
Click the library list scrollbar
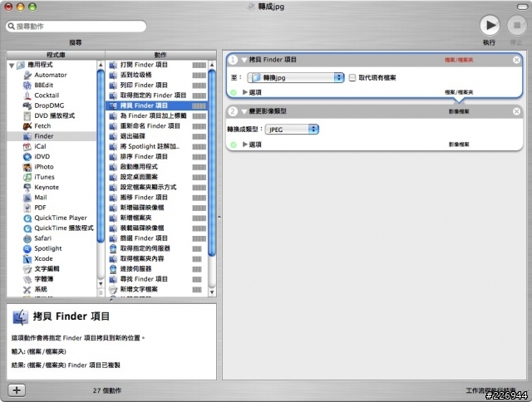coord(101,156)
